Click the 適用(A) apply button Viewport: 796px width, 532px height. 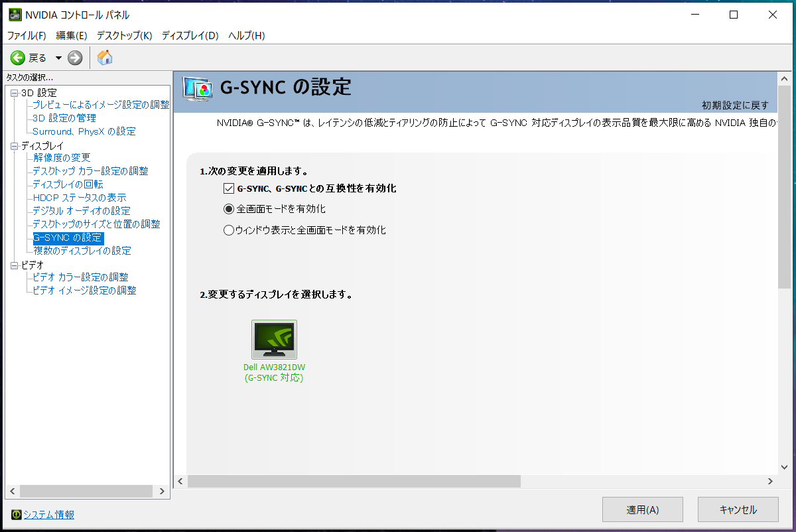click(x=642, y=509)
